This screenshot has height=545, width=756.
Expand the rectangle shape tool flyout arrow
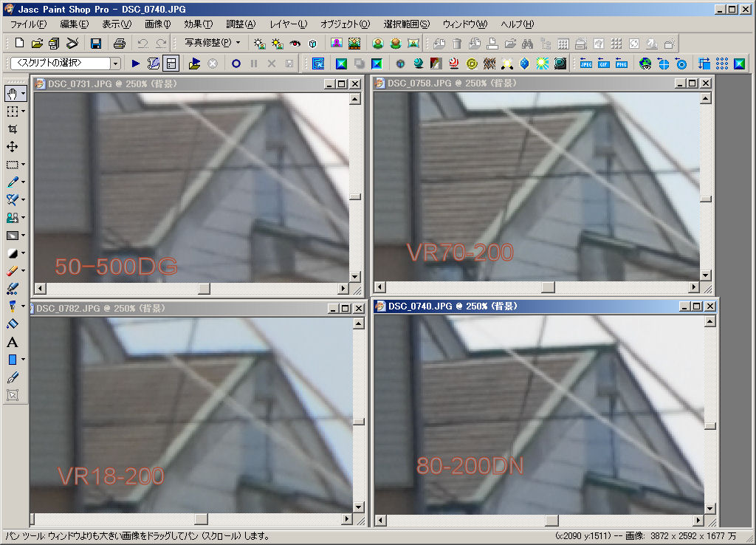tap(23, 360)
